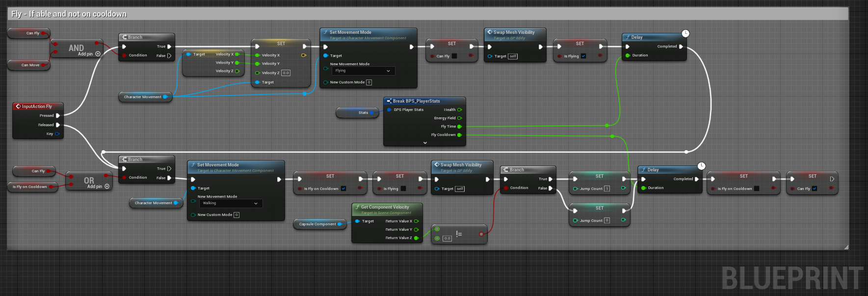The height and width of the screenshot is (296, 868).
Task: Check the Can Fly checkbox in top SET node
Action: [454, 56]
